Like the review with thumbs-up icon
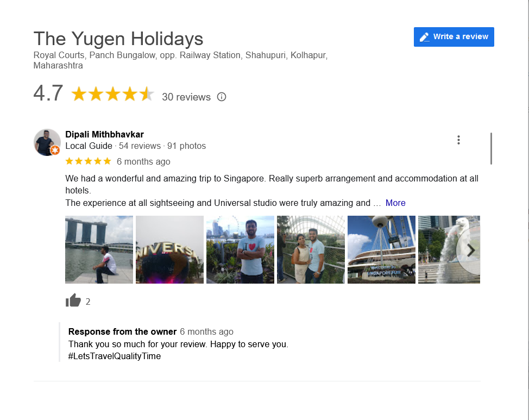The image size is (529, 420). (x=73, y=300)
